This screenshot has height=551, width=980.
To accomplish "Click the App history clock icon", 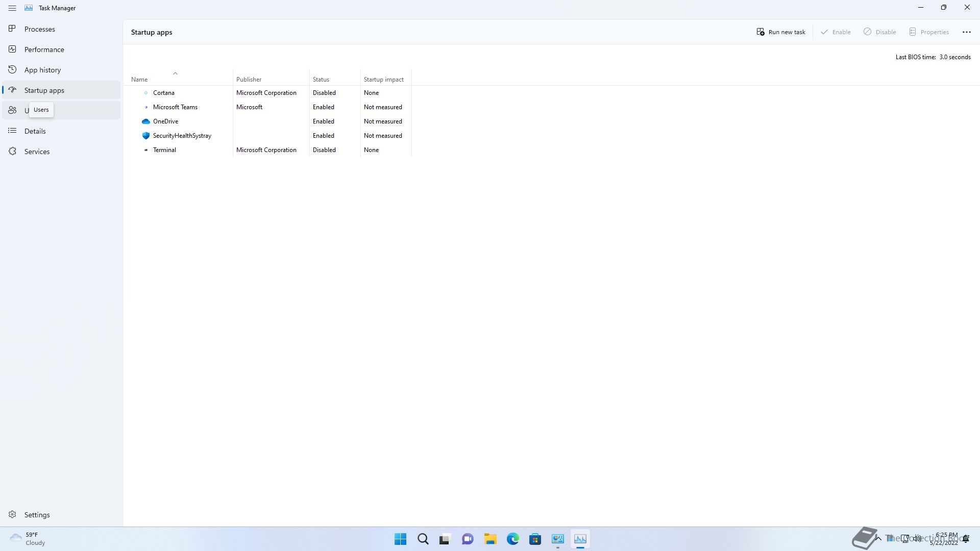I will (12, 69).
